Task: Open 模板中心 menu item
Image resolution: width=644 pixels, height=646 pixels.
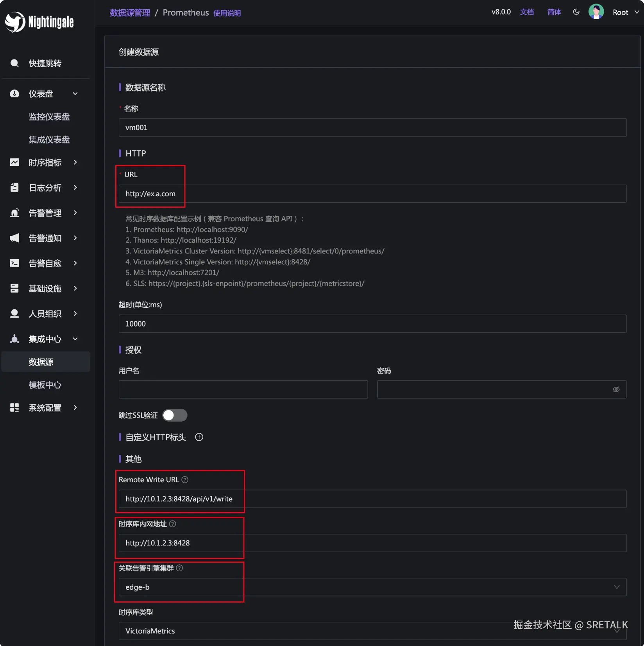Action: (x=45, y=385)
